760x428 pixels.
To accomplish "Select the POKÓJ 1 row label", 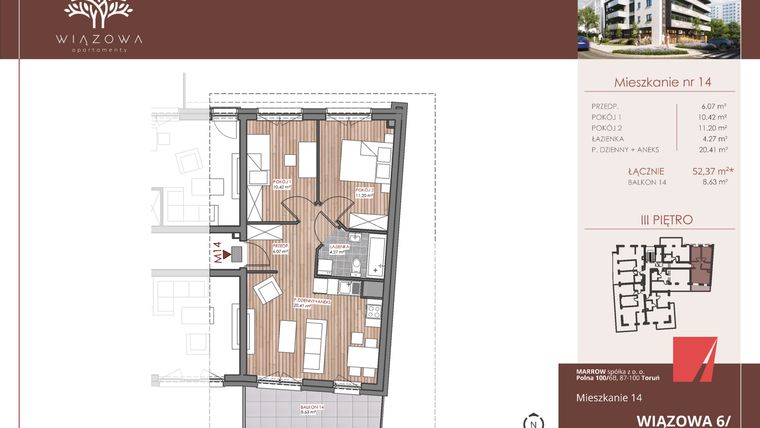I will (606, 117).
